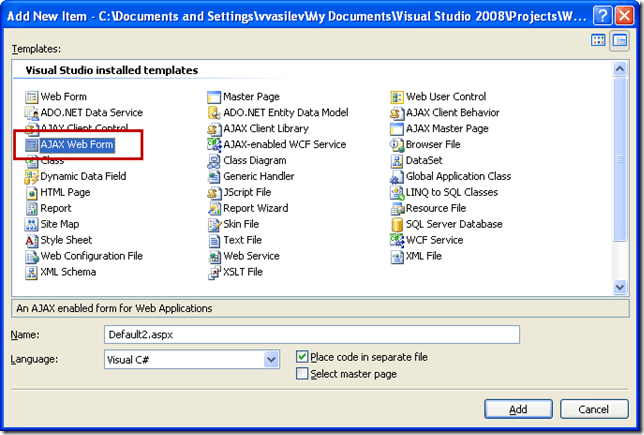Click the Class Diagram icon
The width and height of the screenshot is (644, 435).
(214, 161)
